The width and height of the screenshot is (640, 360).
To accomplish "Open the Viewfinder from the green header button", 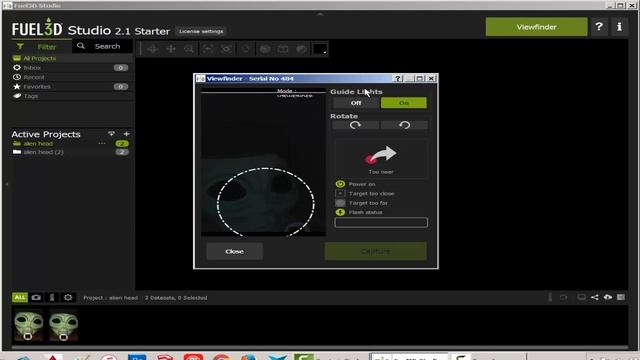I will click(536, 27).
